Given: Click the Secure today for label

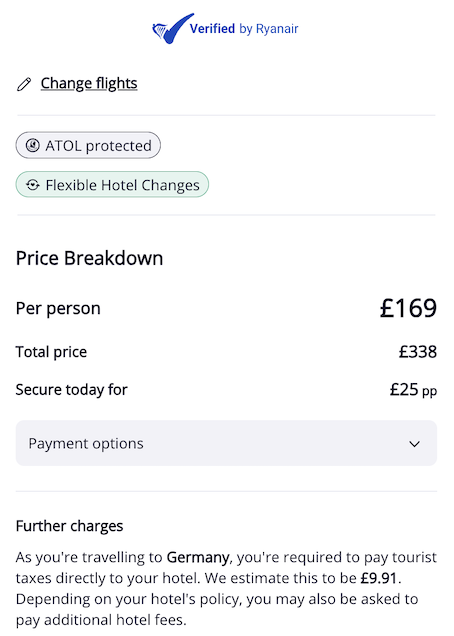Looking at the screenshot, I should click(x=71, y=390).
